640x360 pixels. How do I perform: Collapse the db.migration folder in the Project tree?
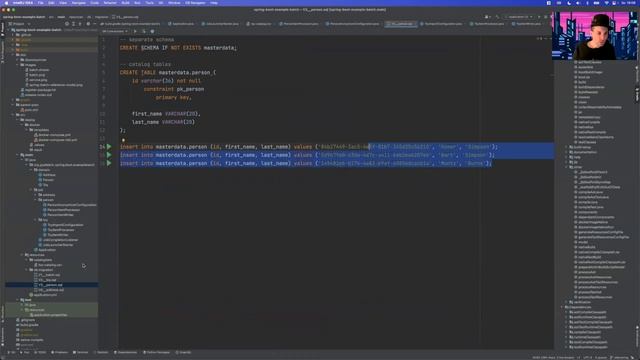tap(27, 270)
